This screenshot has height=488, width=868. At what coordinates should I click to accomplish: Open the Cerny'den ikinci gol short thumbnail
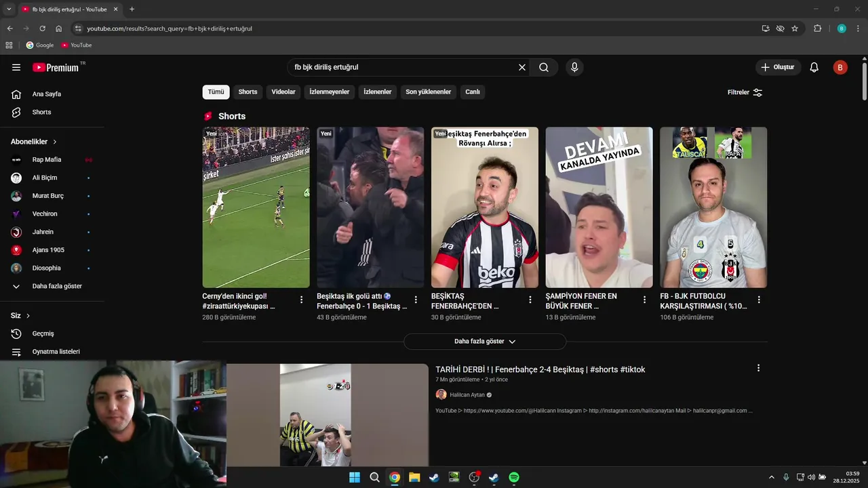click(256, 207)
